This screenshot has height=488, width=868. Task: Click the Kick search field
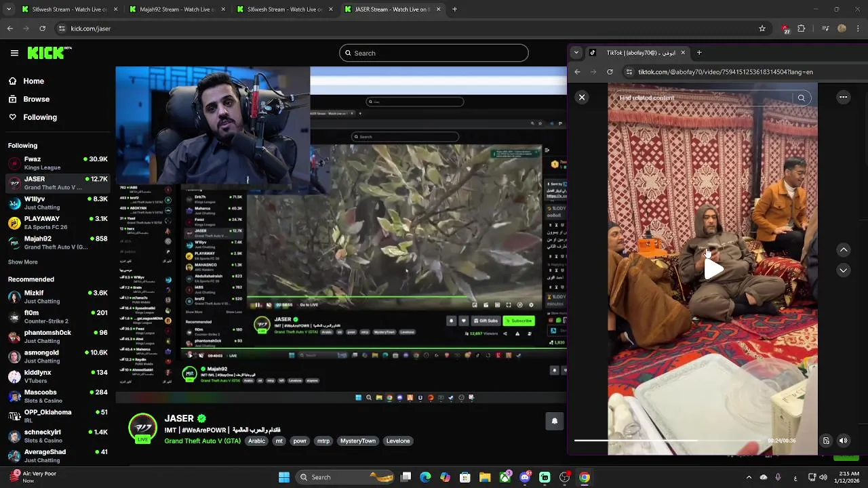tap(433, 53)
